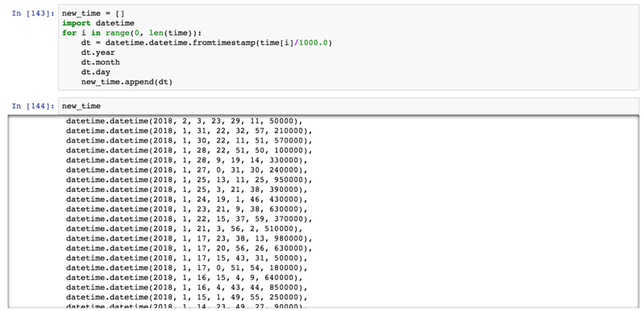The height and width of the screenshot is (311, 644).
Task: Place cursor in 'new_time = []' line
Action: pos(93,14)
